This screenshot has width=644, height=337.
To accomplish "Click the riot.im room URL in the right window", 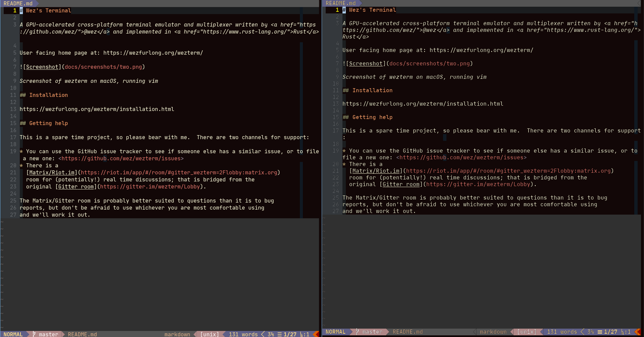I will [x=508, y=171].
